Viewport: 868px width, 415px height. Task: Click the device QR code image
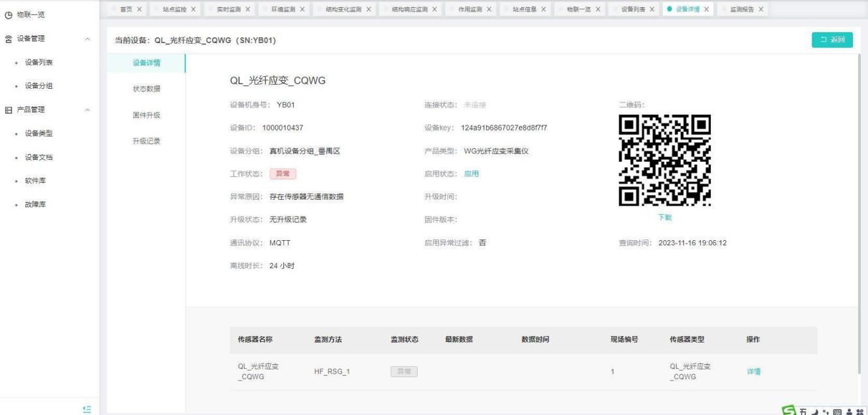[664, 160]
